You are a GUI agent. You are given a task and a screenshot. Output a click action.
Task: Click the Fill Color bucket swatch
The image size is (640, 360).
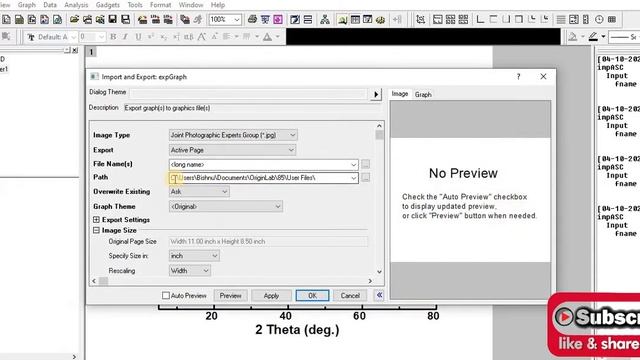pyautogui.click(x=573, y=37)
